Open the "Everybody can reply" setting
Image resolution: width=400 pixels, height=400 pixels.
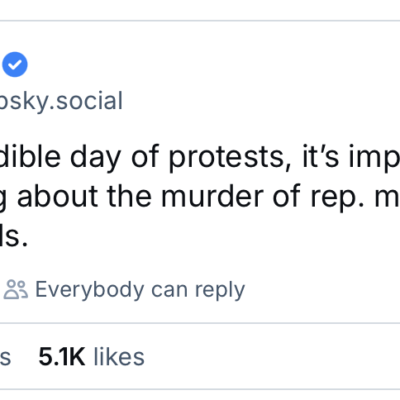[x=124, y=290]
